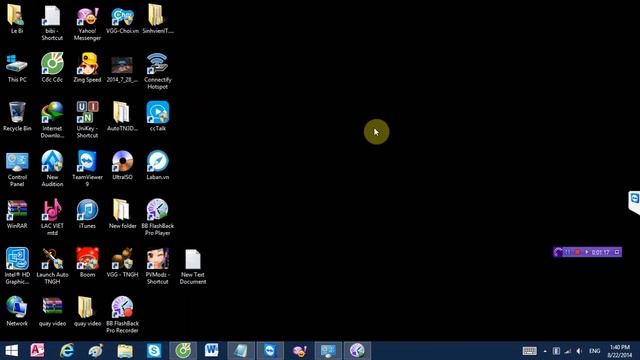Select the This PC desktop icon

17,68
